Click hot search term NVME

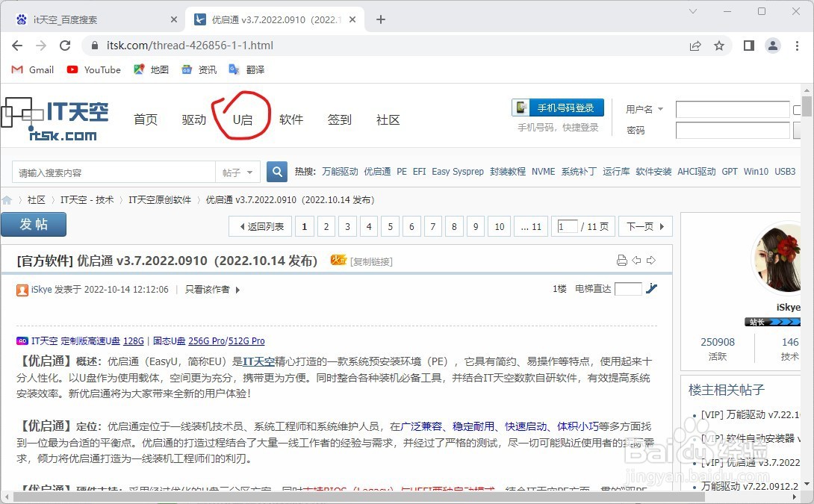pos(543,171)
